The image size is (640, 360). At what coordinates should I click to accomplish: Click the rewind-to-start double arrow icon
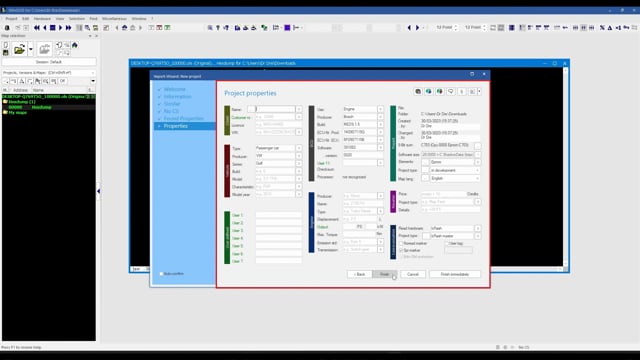click(37, 28)
